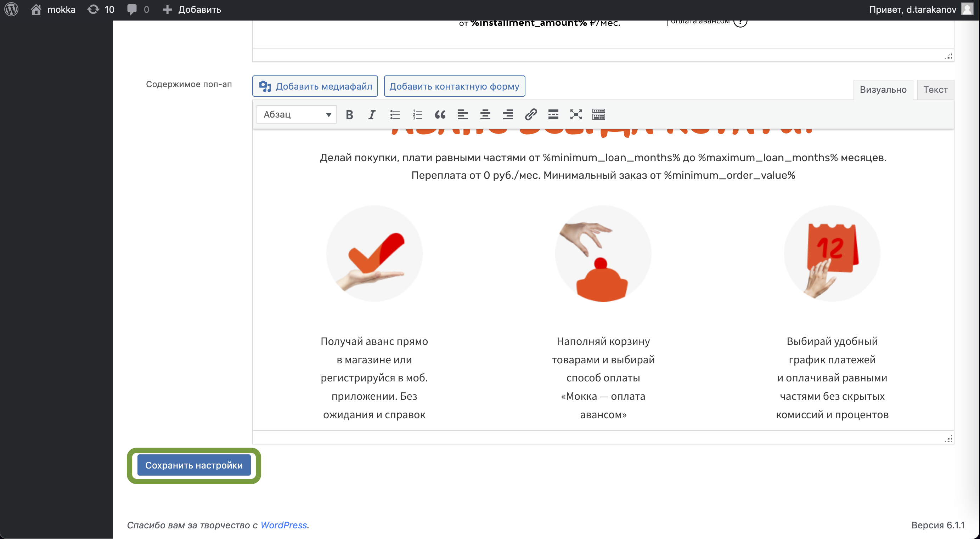The height and width of the screenshot is (539, 980).
Task: Toggle the additional toolbar row
Action: pos(599,114)
